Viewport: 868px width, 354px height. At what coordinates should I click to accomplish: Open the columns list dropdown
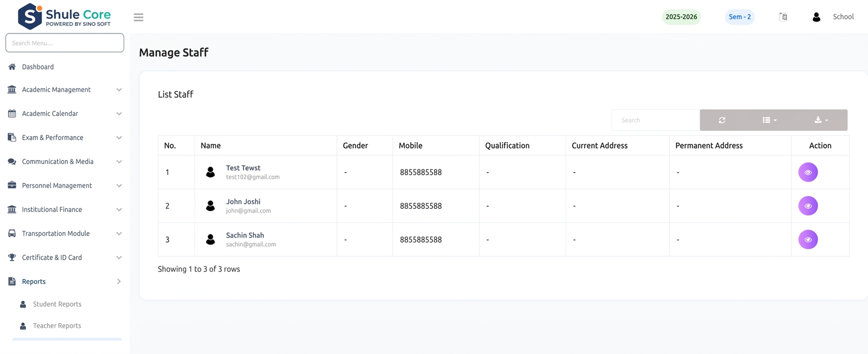coord(769,120)
